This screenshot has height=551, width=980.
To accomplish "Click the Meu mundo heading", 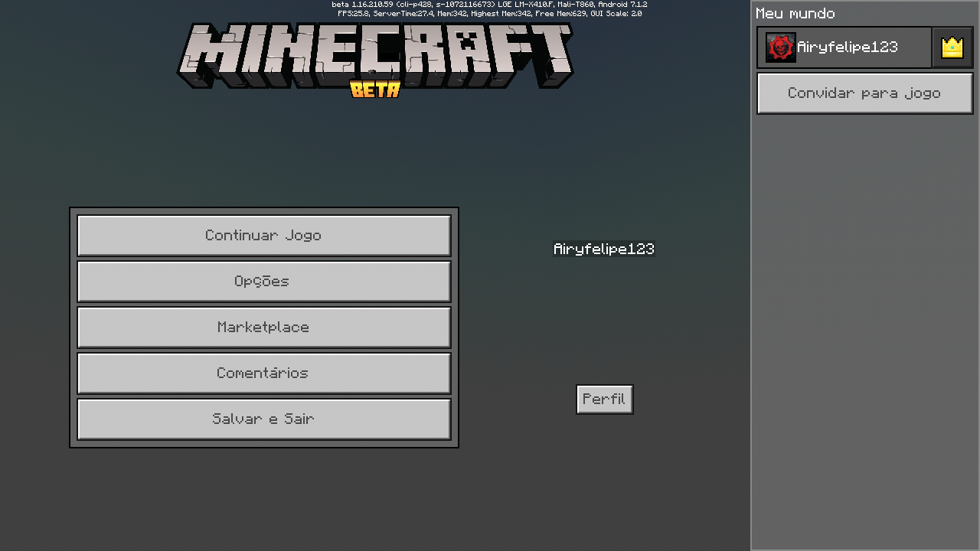I will click(795, 14).
